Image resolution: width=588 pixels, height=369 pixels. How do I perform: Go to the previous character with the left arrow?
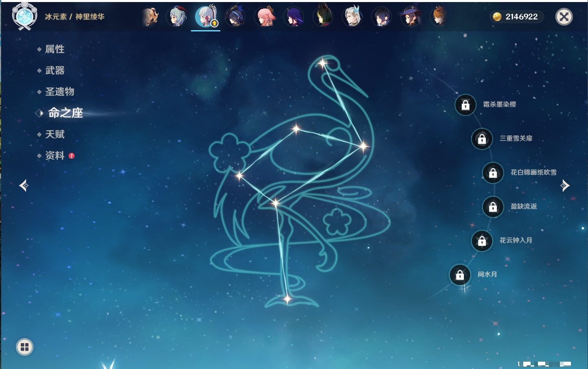(x=24, y=186)
